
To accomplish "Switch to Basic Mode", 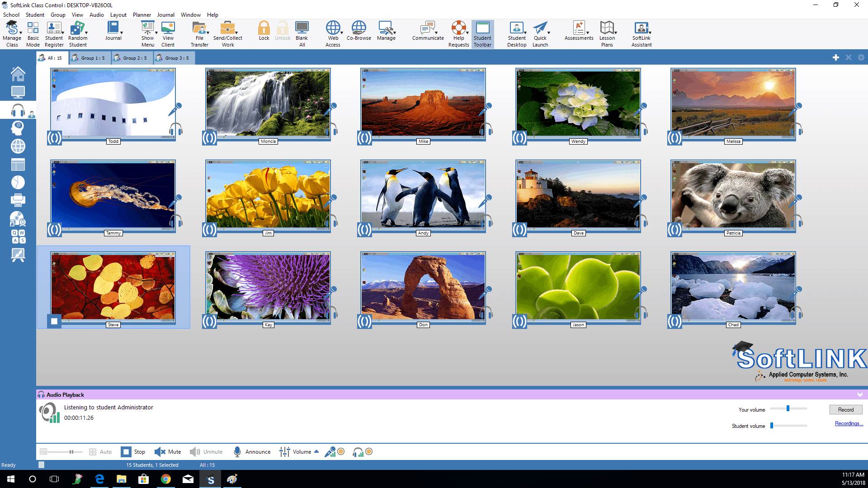I will [x=33, y=34].
